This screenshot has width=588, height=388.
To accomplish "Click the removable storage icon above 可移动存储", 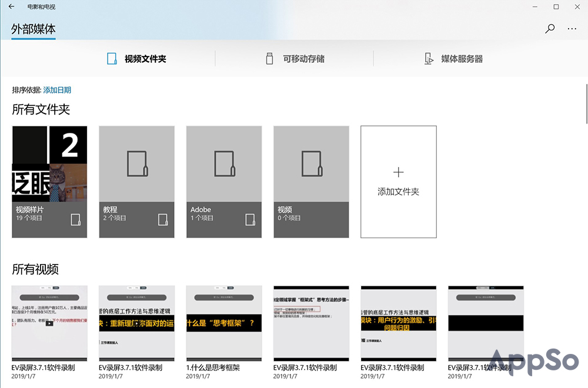I will pyautogui.click(x=269, y=58).
